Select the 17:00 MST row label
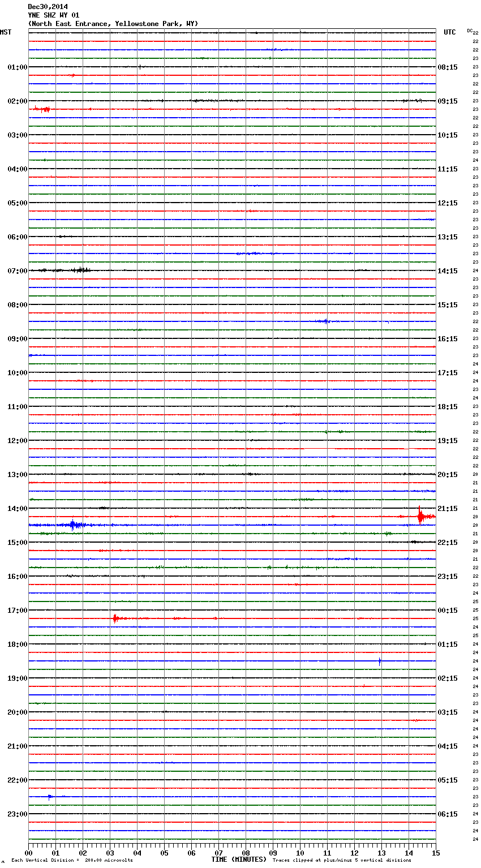 [x=18, y=611]
